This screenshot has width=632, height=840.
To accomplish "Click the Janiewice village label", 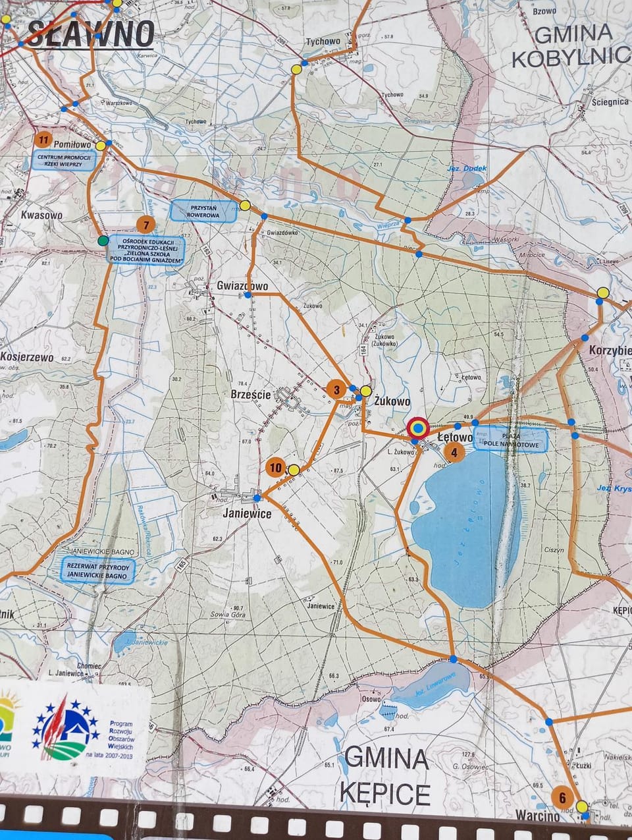I will click(x=249, y=514).
